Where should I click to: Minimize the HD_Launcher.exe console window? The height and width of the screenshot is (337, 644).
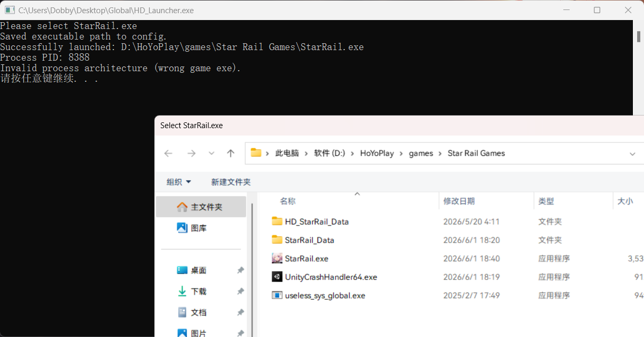coord(566,10)
